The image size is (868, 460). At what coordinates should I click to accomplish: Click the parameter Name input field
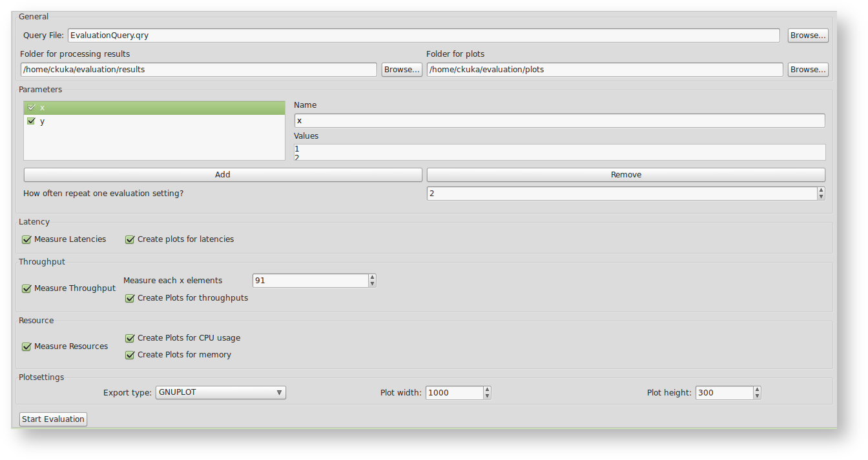559,121
